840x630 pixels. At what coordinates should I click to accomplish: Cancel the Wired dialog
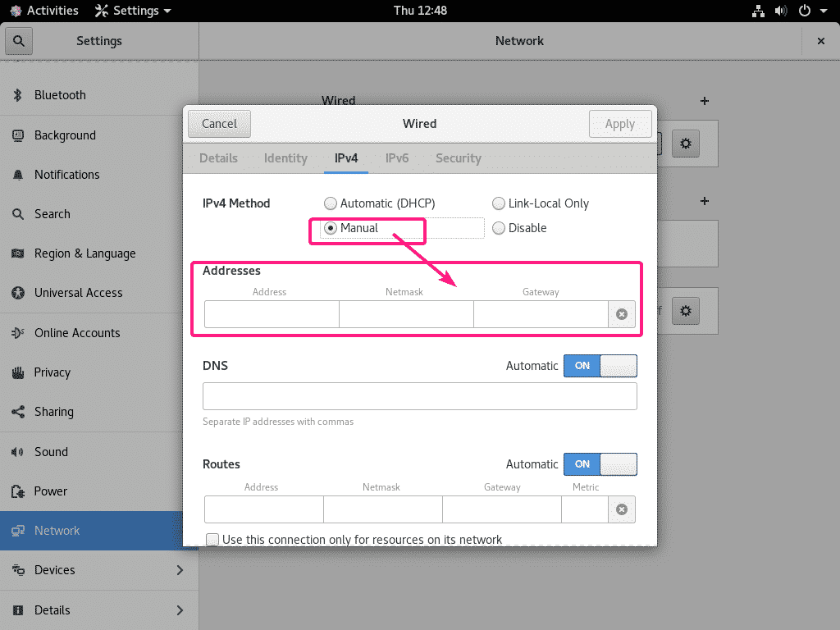click(219, 124)
